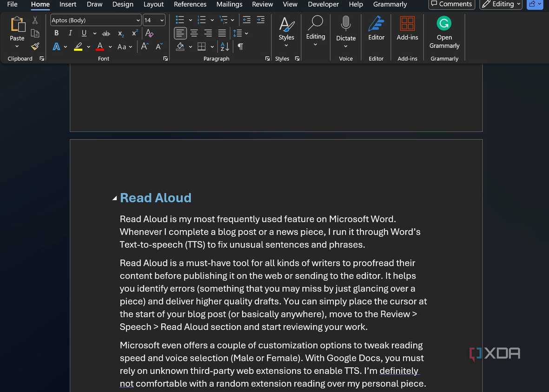The image size is (549, 392).
Task: Open the Clipboard pane launcher
Action: [x=42, y=59]
